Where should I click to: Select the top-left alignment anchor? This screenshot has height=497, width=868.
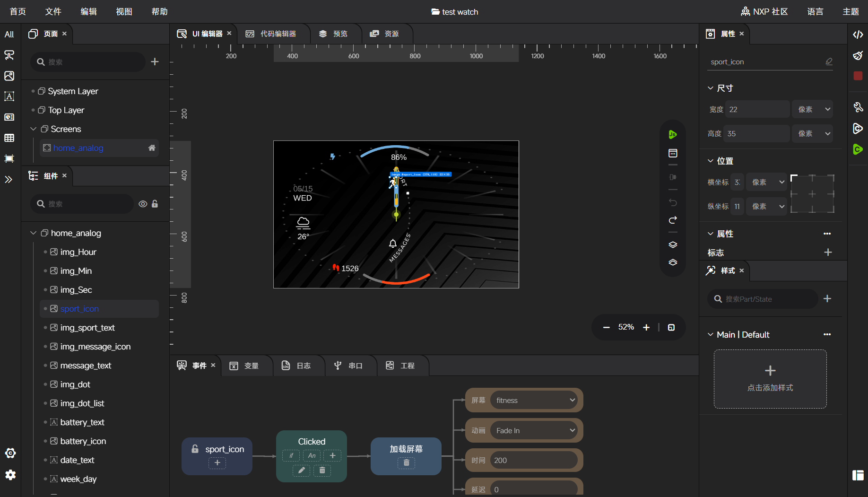(794, 178)
